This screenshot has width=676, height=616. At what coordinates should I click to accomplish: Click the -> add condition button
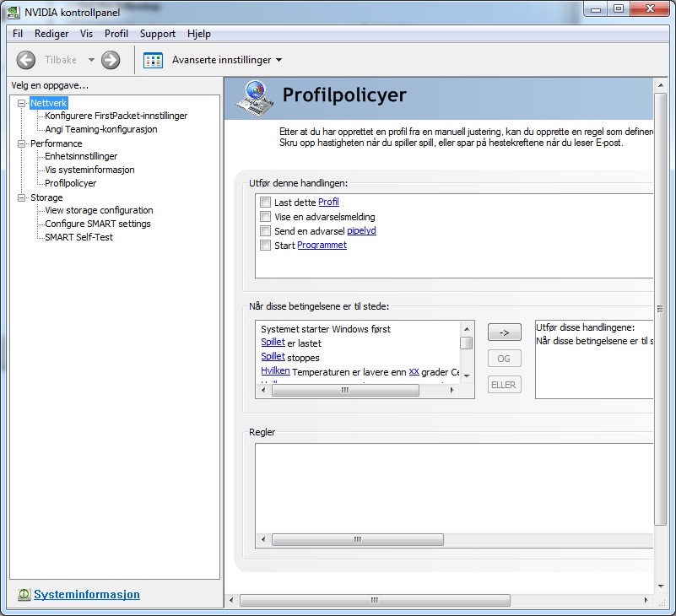pos(505,332)
